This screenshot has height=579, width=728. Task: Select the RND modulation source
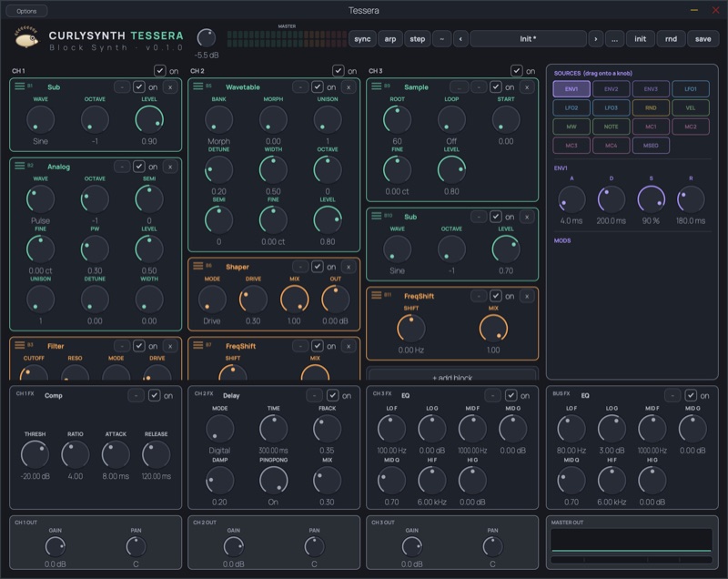coord(651,107)
